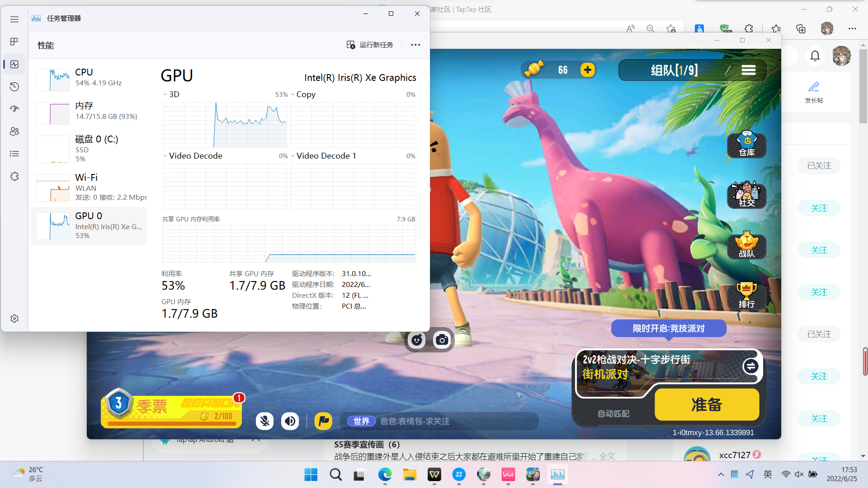Click 发长帖 to write a long post
The width and height of the screenshot is (868, 488).
point(814,92)
